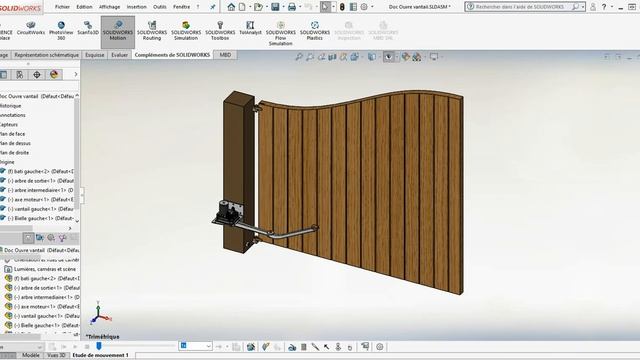Start the SOLIDWORKS Plastics add-in
The image size is (640, 360).
(x=315, y=31)
